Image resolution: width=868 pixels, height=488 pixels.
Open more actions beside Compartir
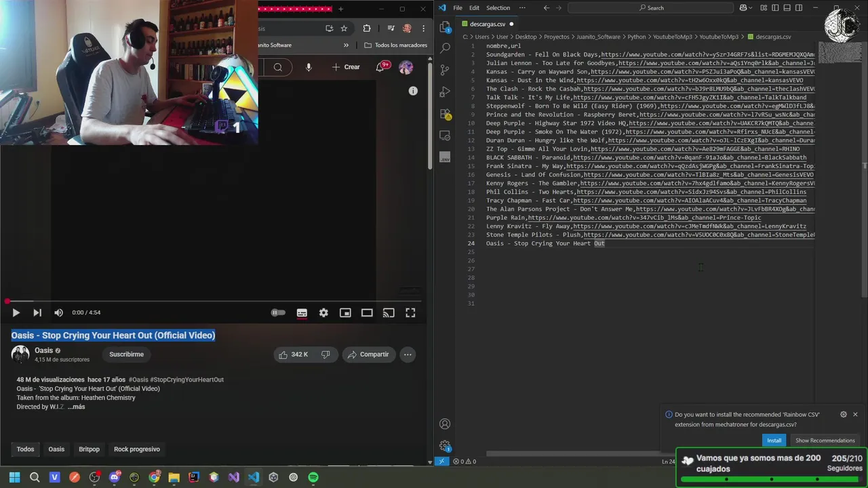pyautogui.click(x=408, y=354)
